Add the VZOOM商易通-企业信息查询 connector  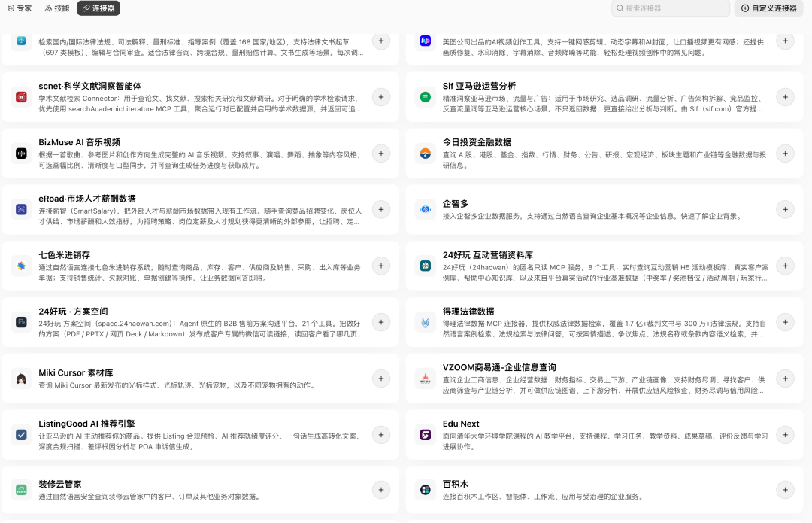tap(785, 379)
